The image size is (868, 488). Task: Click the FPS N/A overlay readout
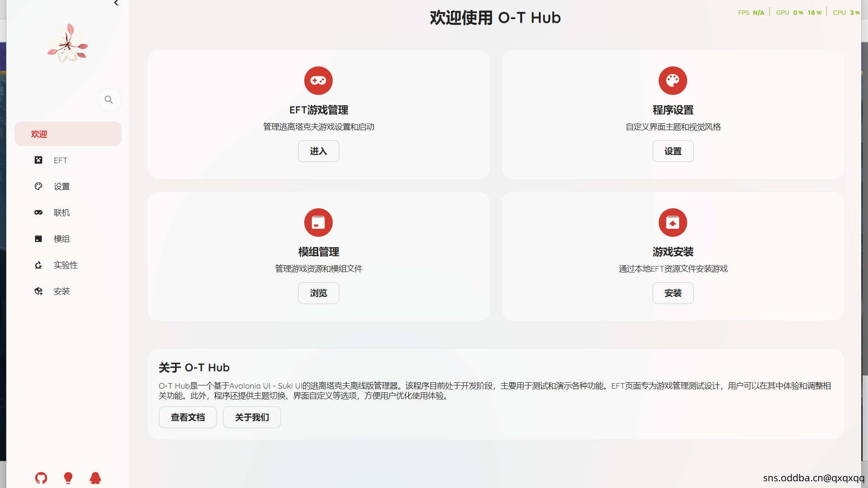click(x=751, y=13)
